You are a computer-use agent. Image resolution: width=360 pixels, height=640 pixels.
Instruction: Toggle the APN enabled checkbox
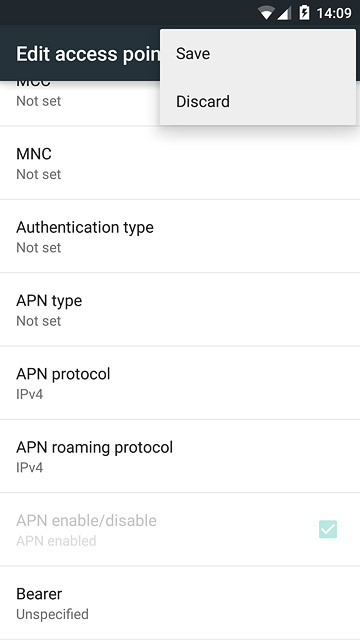pyautogui.click(x=328, y=529)
